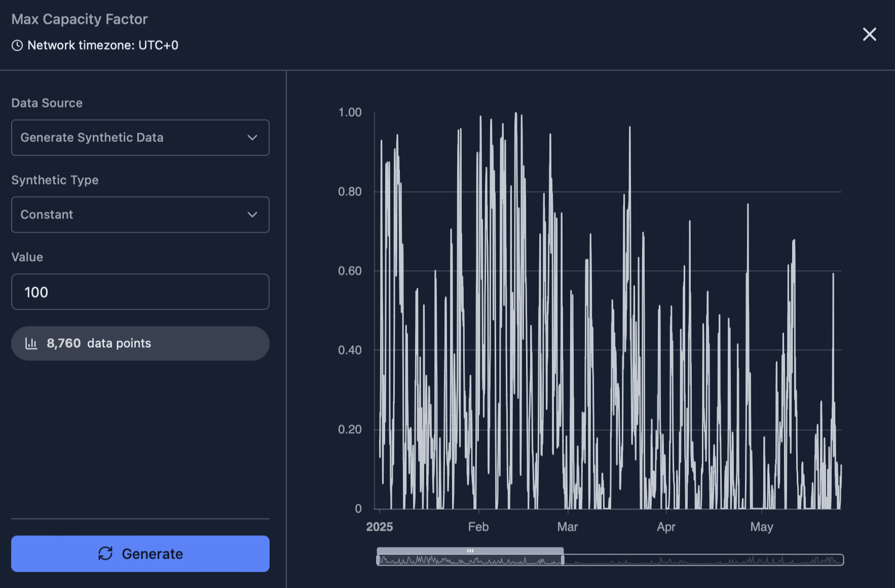Click the clock icon beside Network timezone
895x588 pixels.
pyautogui.click(x=17, y=45)
